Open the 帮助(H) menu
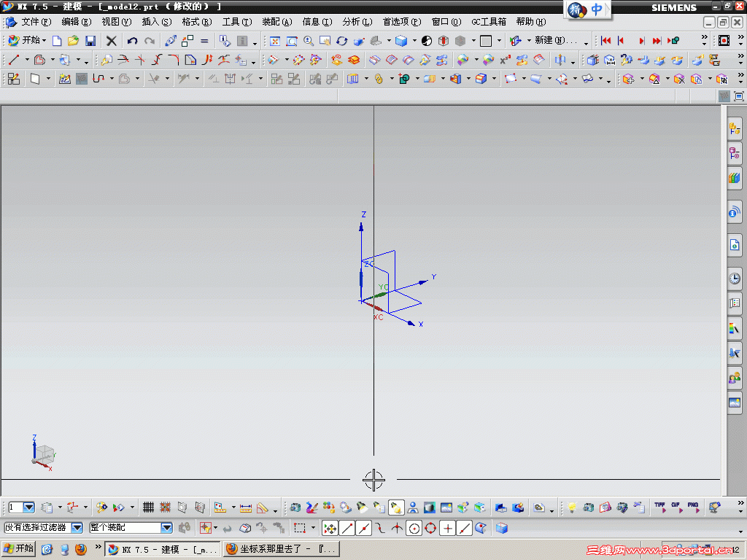The height and width of the screenshot is (560, 747). (531, 22)
